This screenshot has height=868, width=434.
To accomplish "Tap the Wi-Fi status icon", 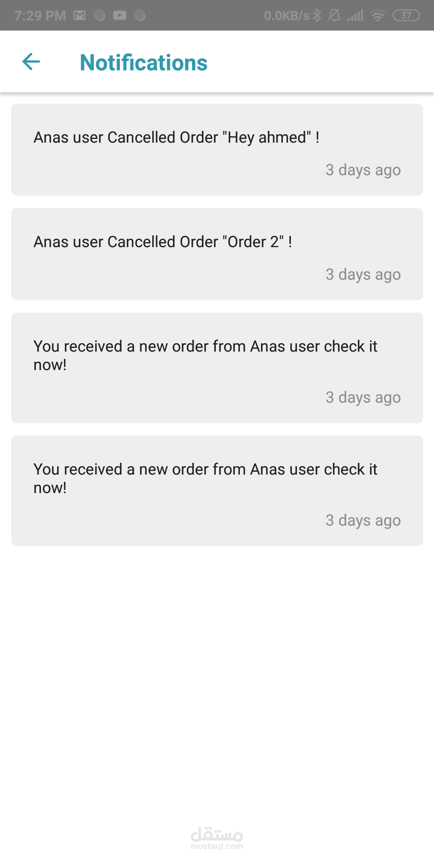I will (x=377, y=16).
